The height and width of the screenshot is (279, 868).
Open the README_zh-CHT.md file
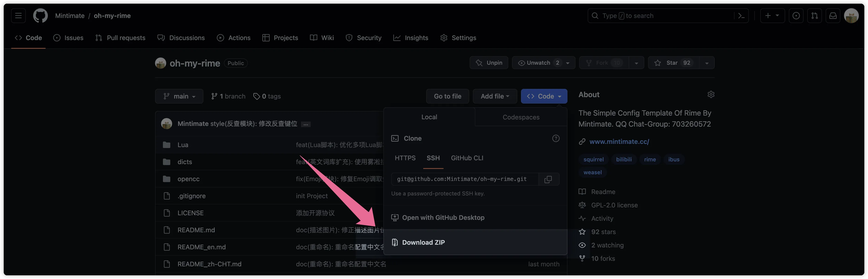pos(209,264)
